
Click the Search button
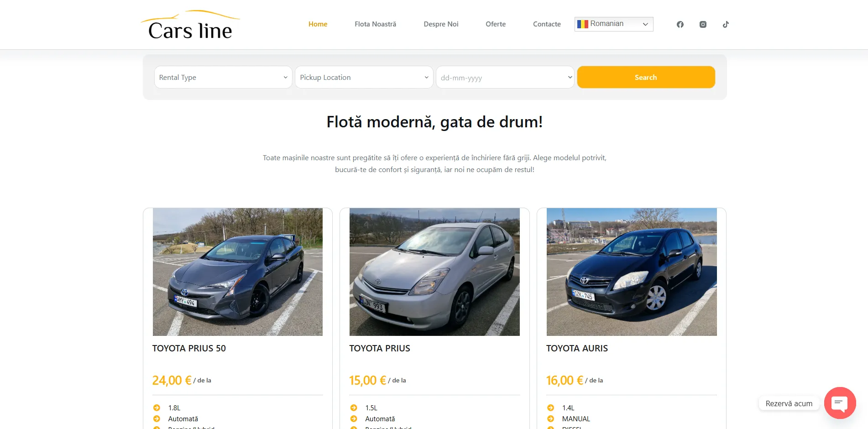pos(646,77)
